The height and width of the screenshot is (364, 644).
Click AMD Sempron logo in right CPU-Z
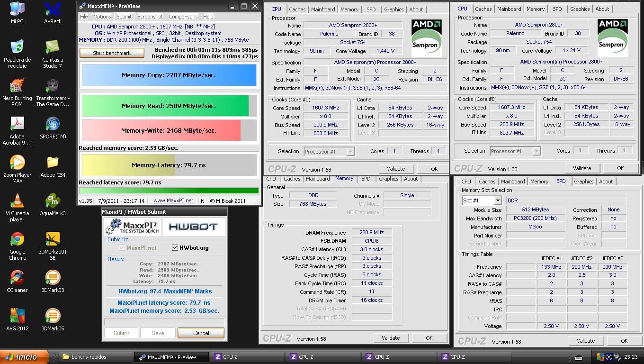[613, 37]
